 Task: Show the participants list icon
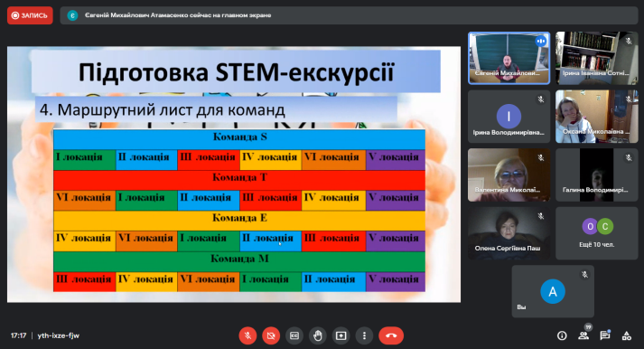583,335
